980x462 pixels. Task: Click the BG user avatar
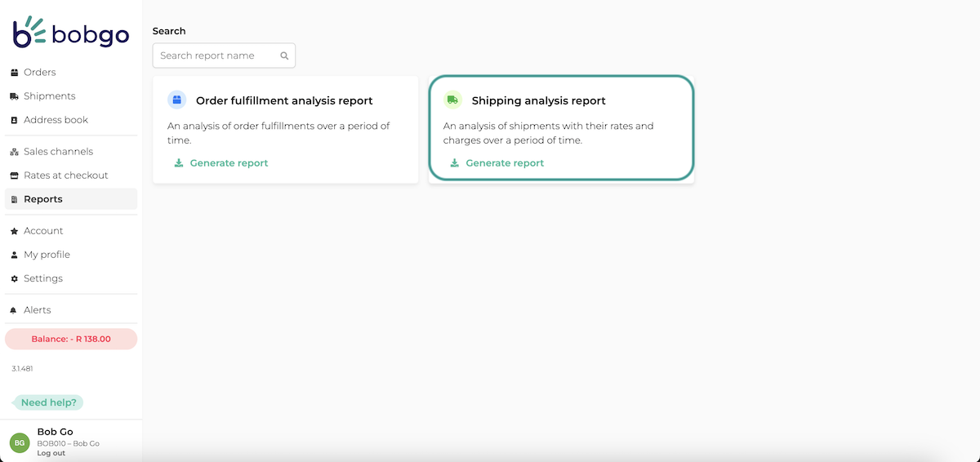20,442
